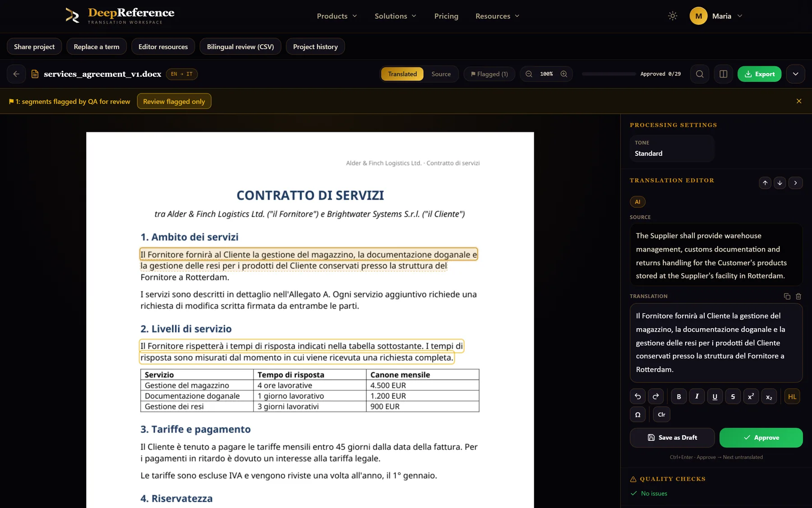This screenshot has height=508, width=812.
Task: Switch to the Translated view
Action: [402, 74]
